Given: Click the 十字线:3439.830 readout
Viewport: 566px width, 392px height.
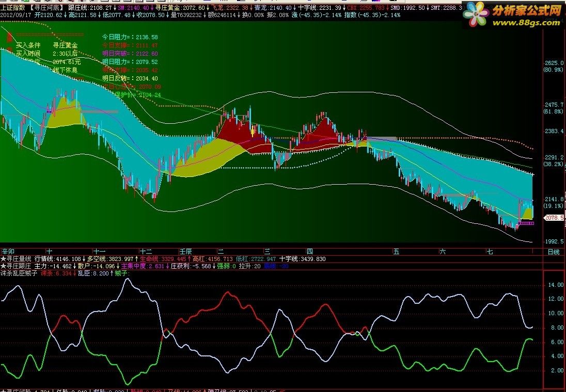Looking at the screenshot, I should [303, 259].
